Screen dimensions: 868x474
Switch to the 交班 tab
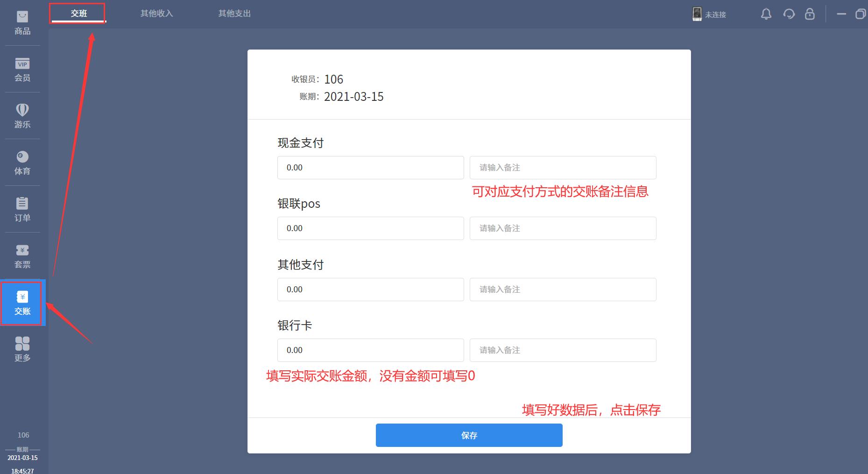(79, 14)
